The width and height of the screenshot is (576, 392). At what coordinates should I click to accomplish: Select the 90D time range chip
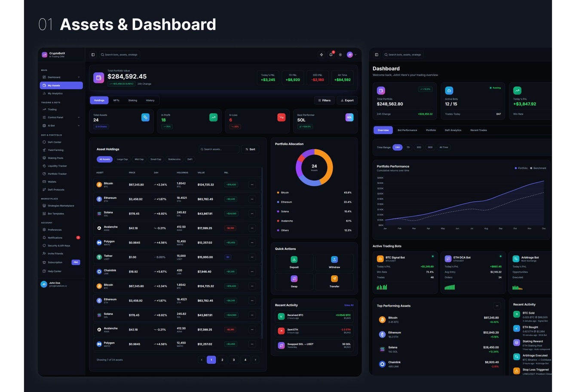pyautogui.click(x=430, y=147)
